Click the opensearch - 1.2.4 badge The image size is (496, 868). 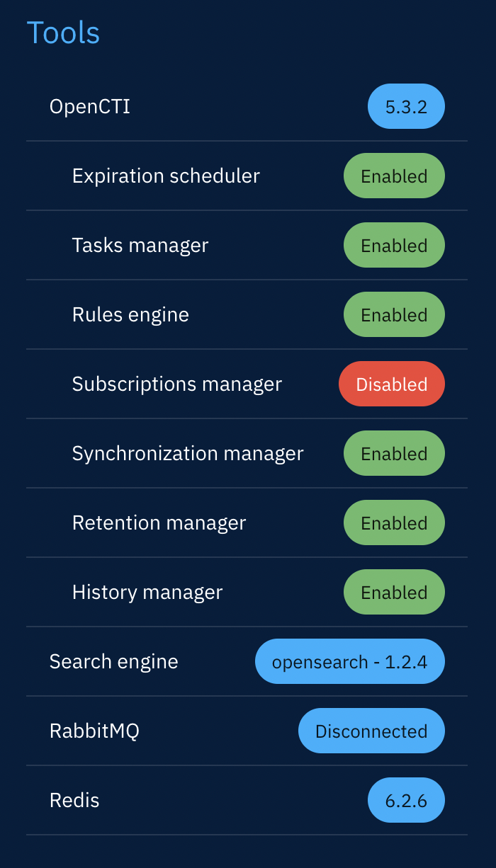pos(349,661)
